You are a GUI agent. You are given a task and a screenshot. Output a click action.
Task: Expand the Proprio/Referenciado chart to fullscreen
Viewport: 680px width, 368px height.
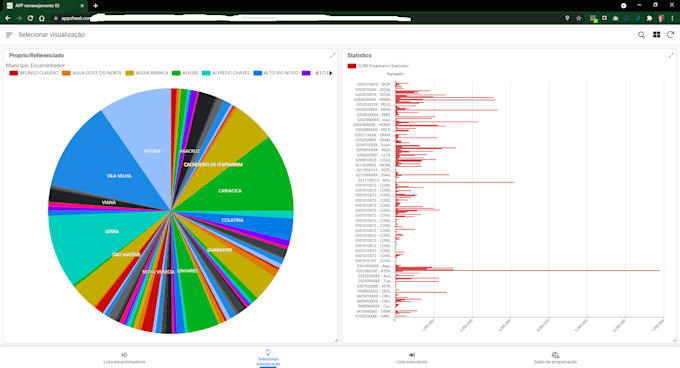333,55
